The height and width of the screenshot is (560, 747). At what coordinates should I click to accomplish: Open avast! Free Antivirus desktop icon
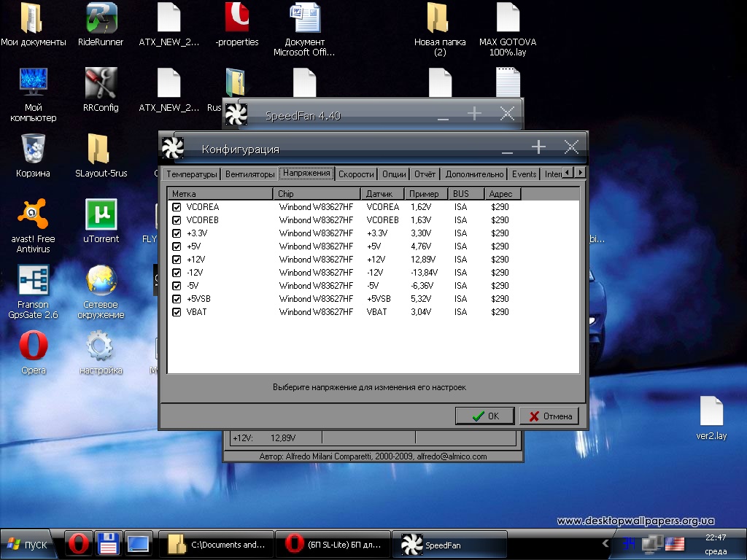tap(34, 214)
